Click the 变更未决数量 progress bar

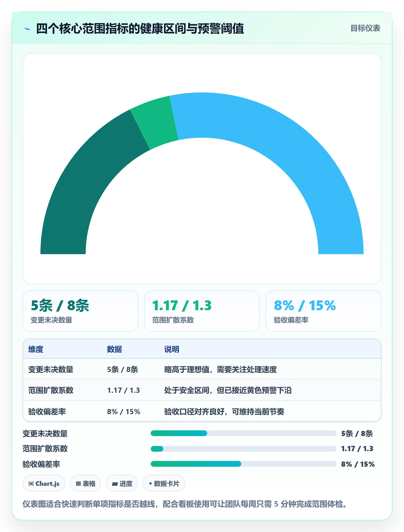tap(243, 433)
